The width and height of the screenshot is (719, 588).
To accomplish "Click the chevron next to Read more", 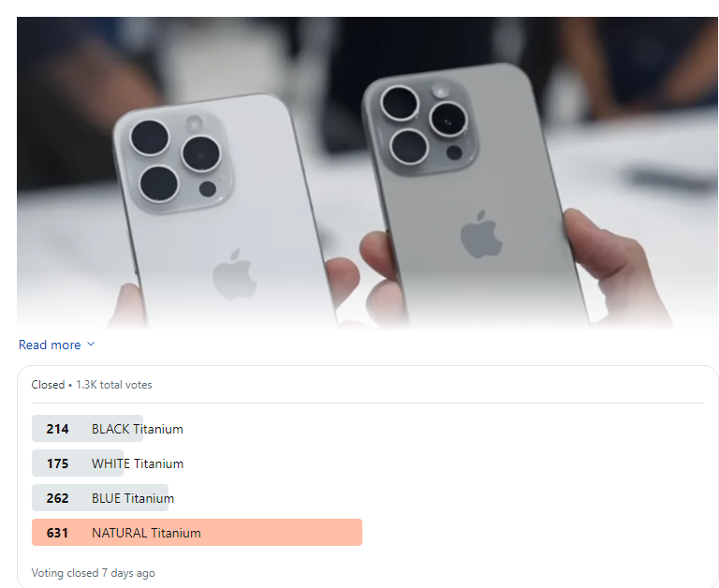I will [x=91, y=344].
